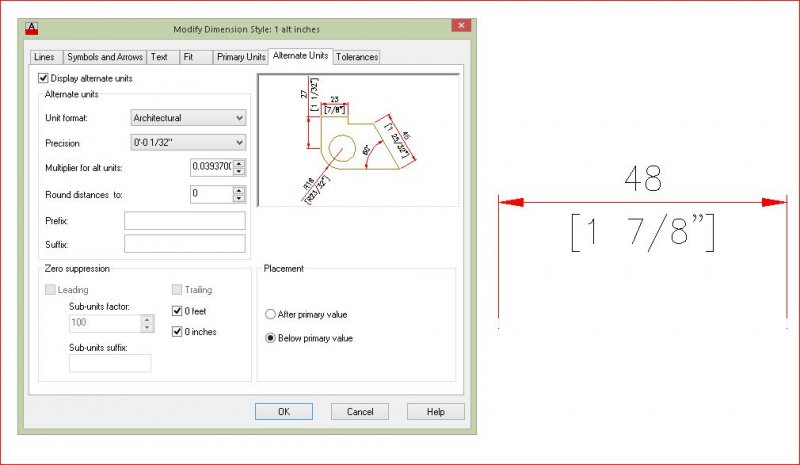
Task: Click the Cancel button
Action: (x=360, y=411)
